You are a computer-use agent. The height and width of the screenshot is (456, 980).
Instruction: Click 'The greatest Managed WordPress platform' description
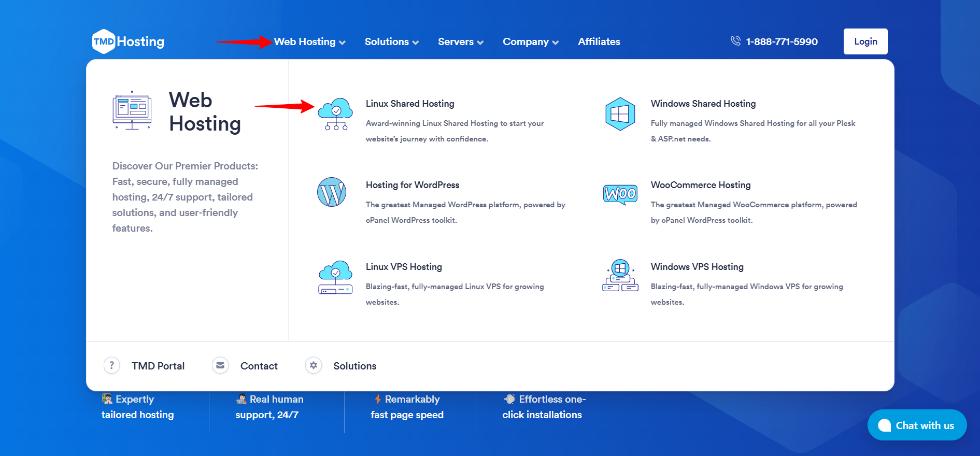[x=465, y=212]
